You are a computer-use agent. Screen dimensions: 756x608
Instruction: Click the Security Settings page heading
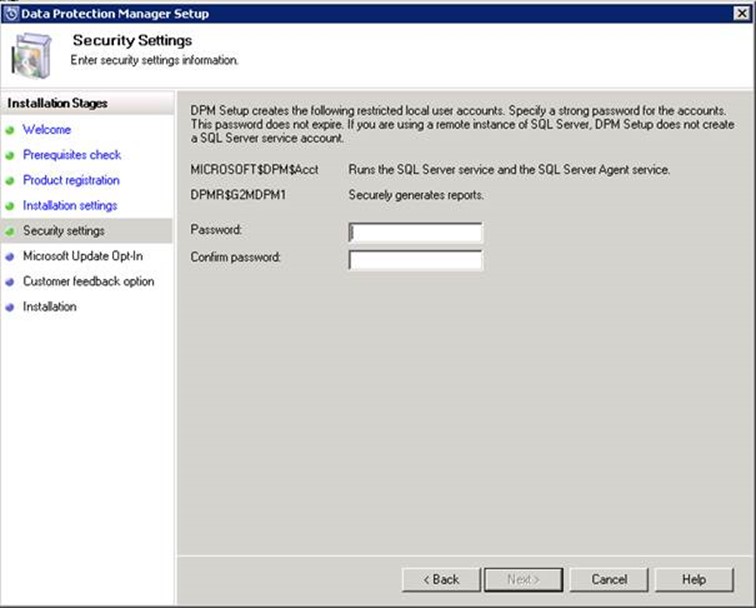(x=132, y=41)
